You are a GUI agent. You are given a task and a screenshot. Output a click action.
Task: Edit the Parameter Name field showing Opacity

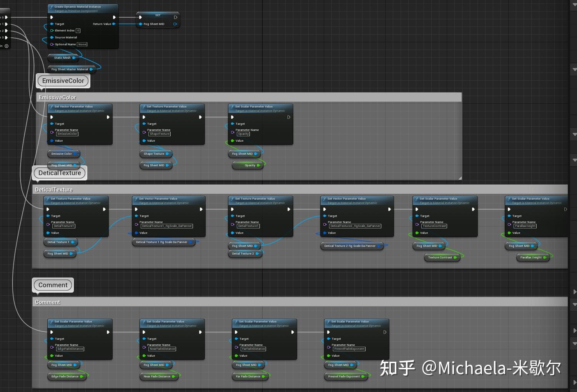pos(243,134)
